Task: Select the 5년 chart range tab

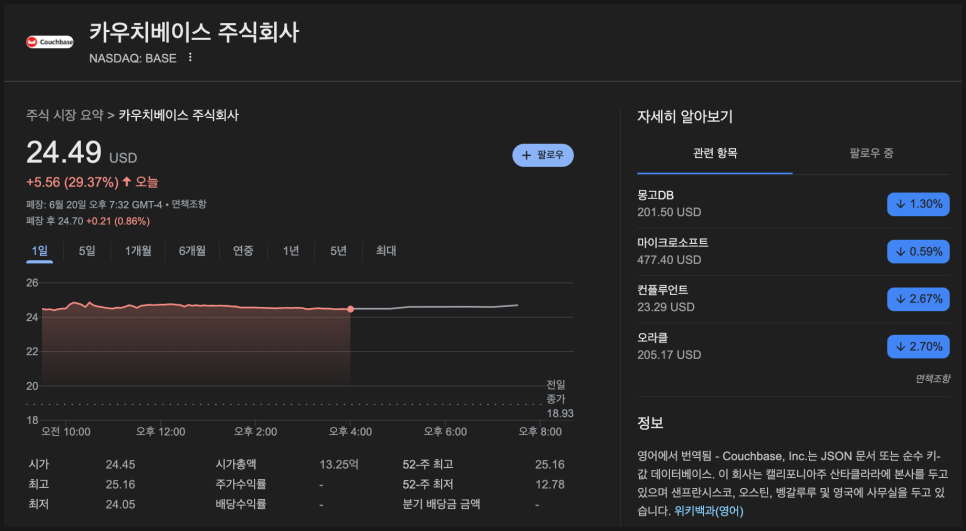Action: pos(338,251)
